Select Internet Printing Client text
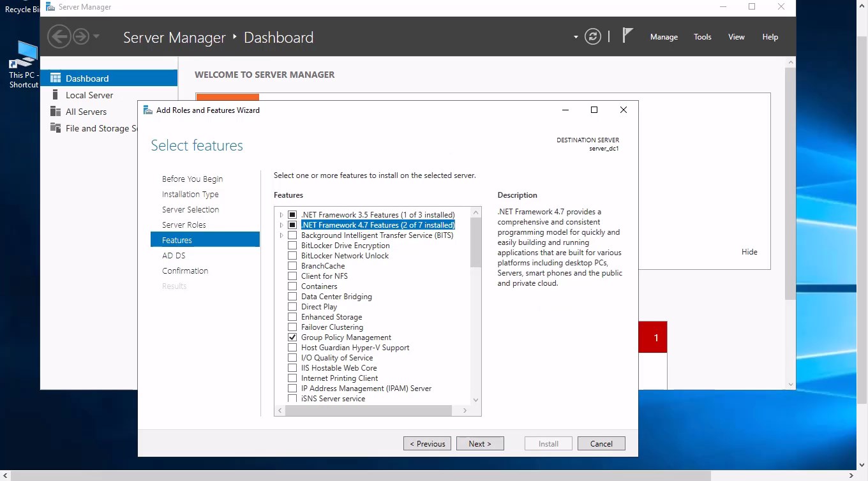 point(340,378)
